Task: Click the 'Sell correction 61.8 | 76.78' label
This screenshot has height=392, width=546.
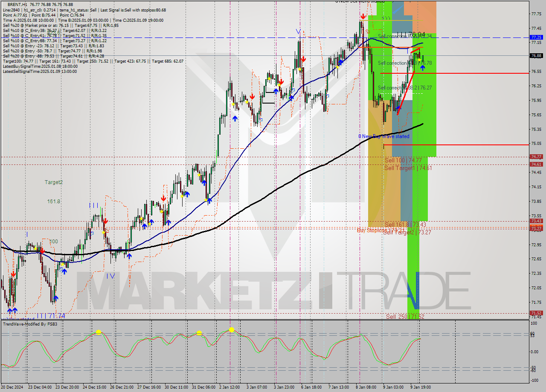Action: [405, 63]
